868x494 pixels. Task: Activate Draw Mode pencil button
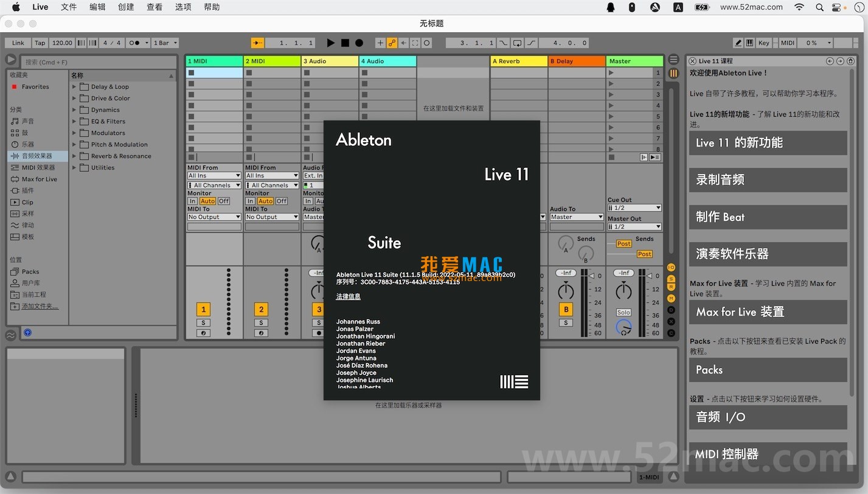[x=738, y=43]
